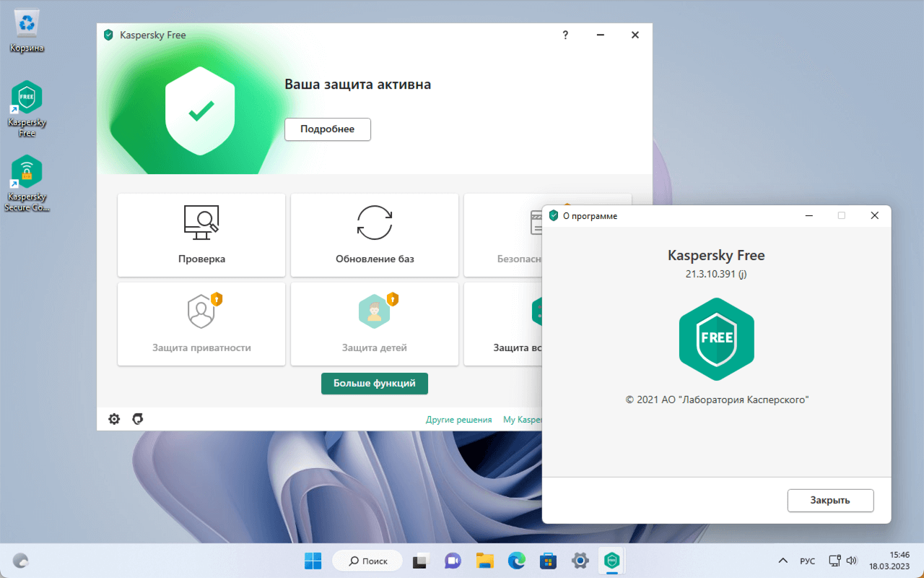Open the Защита детей tile
Viewport: 924px width, 578px height.
point(375,324)
